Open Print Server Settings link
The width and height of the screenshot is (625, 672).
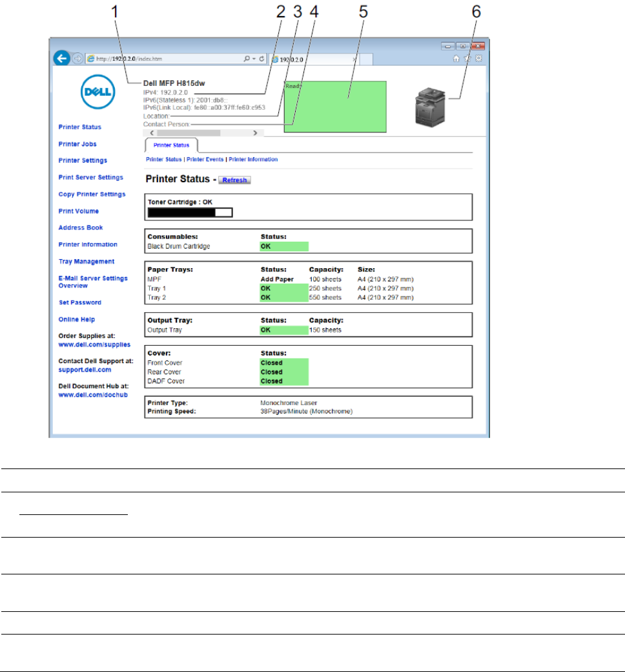click(x=91, y=178)
